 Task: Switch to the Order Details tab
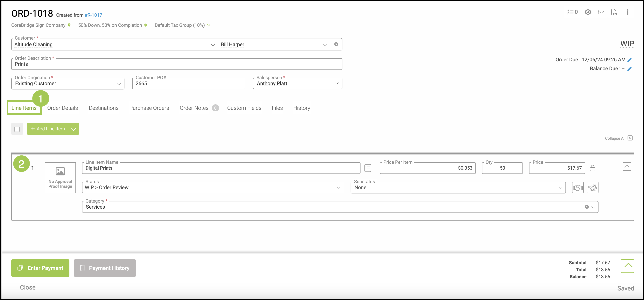(62, 108)
